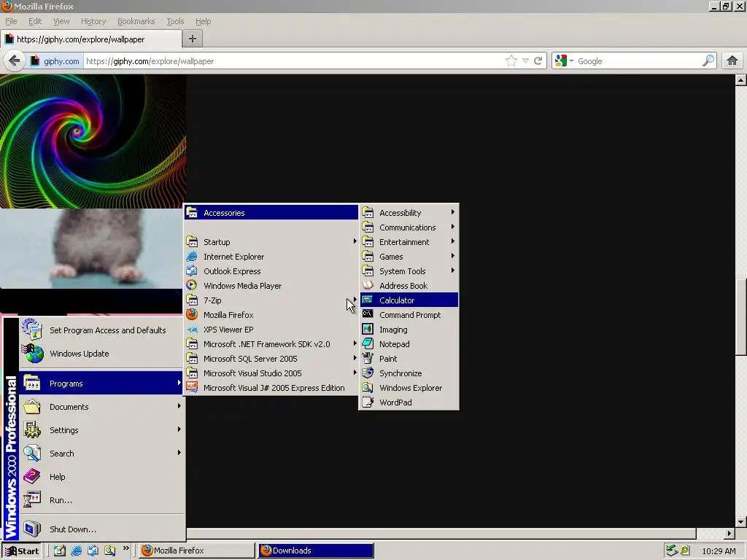This screenshot has width=747, height=560.
Task: Open the Firefox Bookmarks menu
Action: [136, 21]
